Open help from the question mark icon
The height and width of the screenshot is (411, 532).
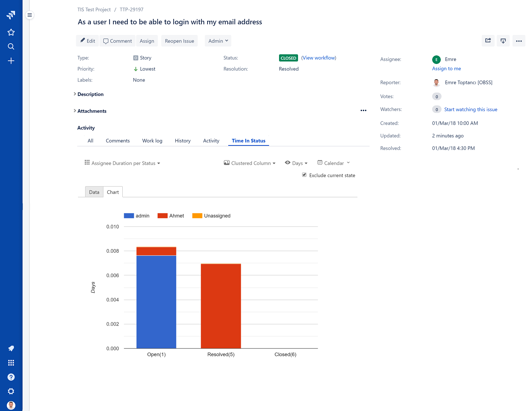point(11,377)
